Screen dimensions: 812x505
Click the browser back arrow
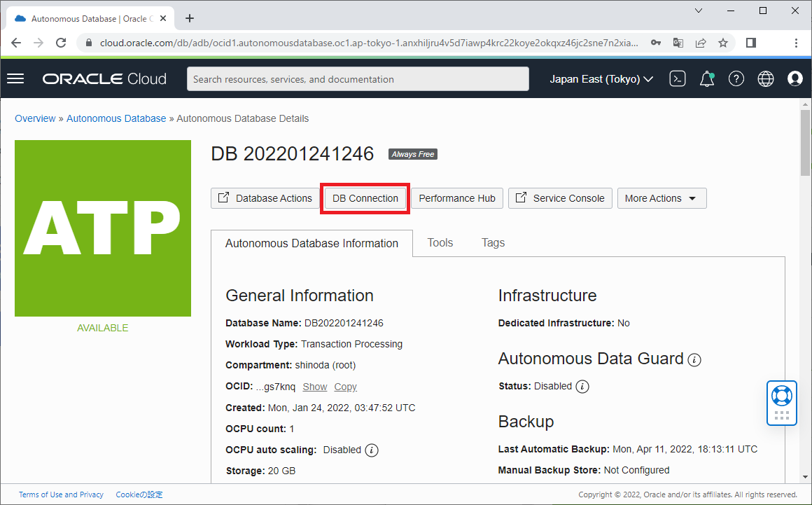pos(16,43)
